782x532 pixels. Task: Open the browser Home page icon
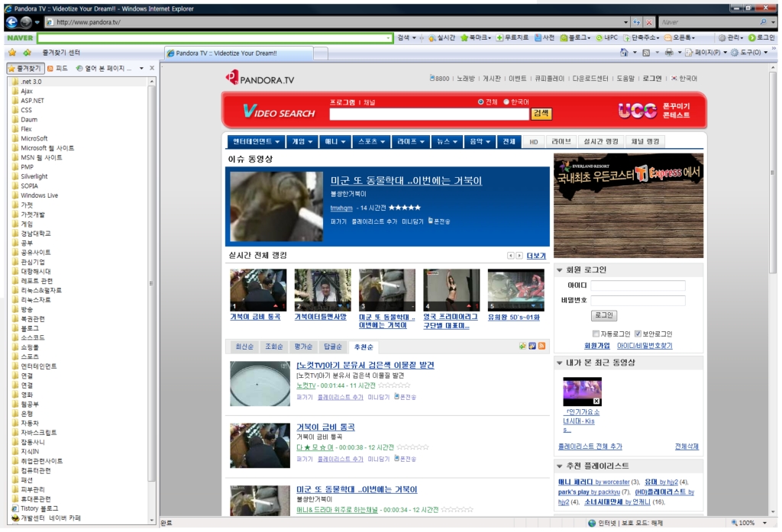pos(623,53)
